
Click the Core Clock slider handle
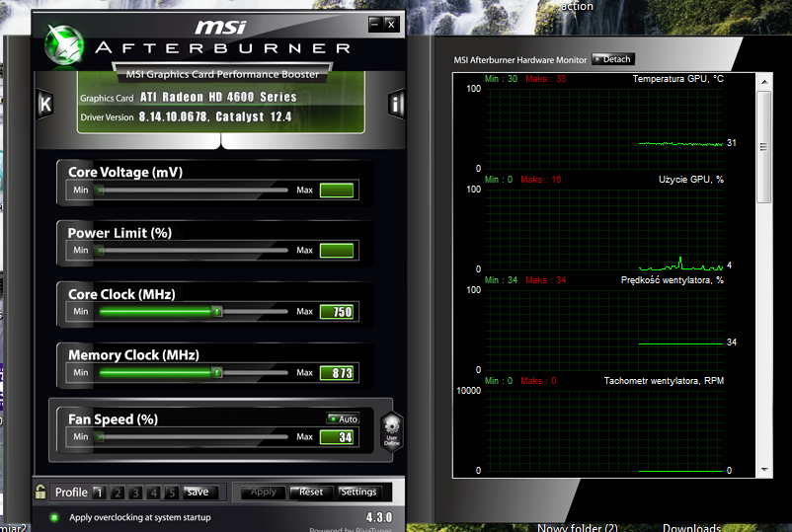coord(216,312)
